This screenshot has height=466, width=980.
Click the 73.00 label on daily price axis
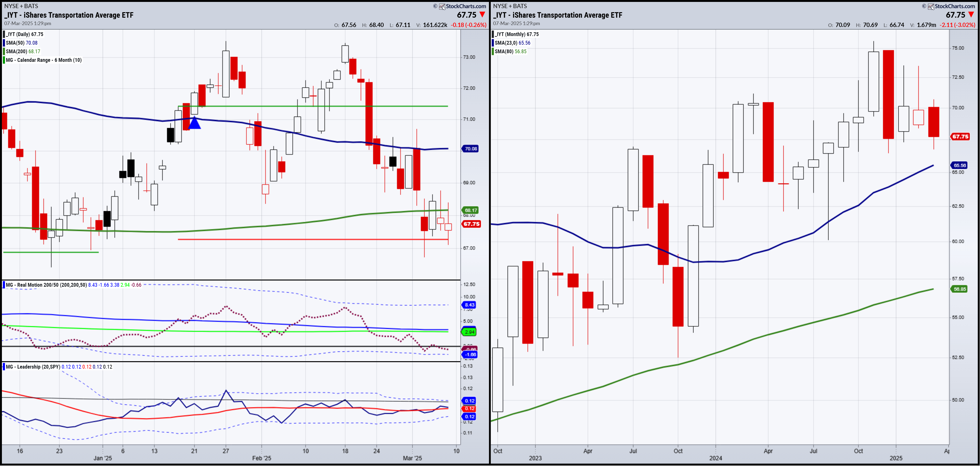pyautogui.click(x=469, y=57)
